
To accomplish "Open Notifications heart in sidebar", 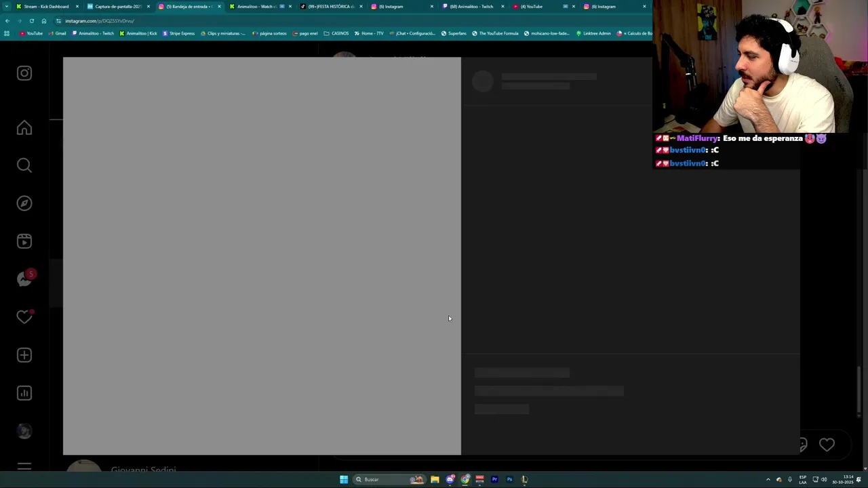I will 24,317.
